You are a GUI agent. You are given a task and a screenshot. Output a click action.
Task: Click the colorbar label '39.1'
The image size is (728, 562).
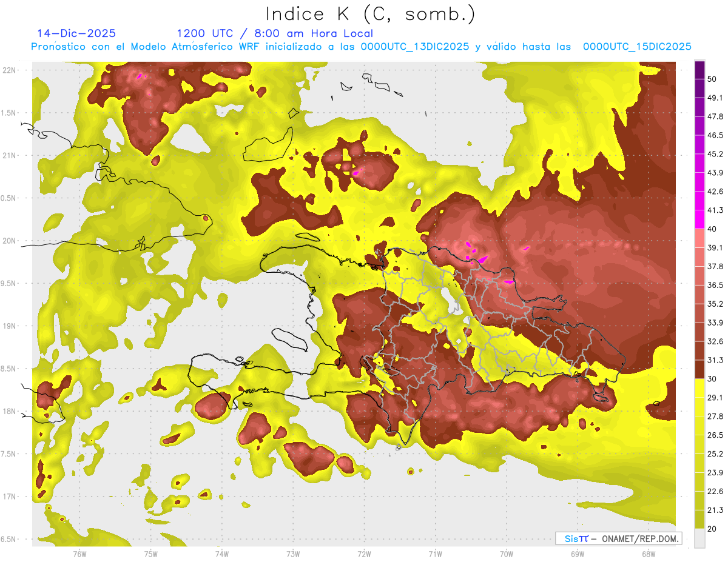[x=715, y=247]
